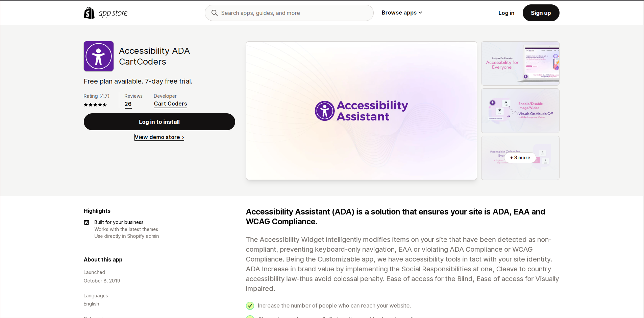644x318 pixels.
Task: Click the star rating icons under Rating
Action: pos(96,105)
